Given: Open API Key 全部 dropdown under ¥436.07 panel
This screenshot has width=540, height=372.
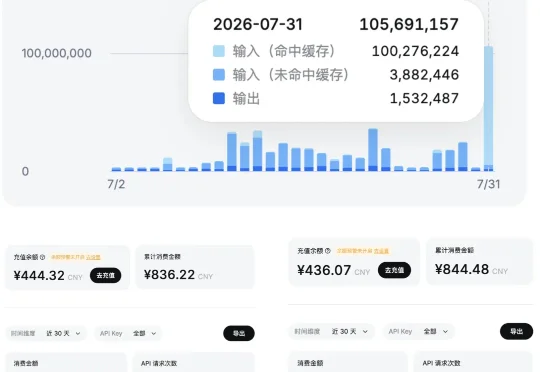Looking at the screenshot, I should (x=418, y=331).
